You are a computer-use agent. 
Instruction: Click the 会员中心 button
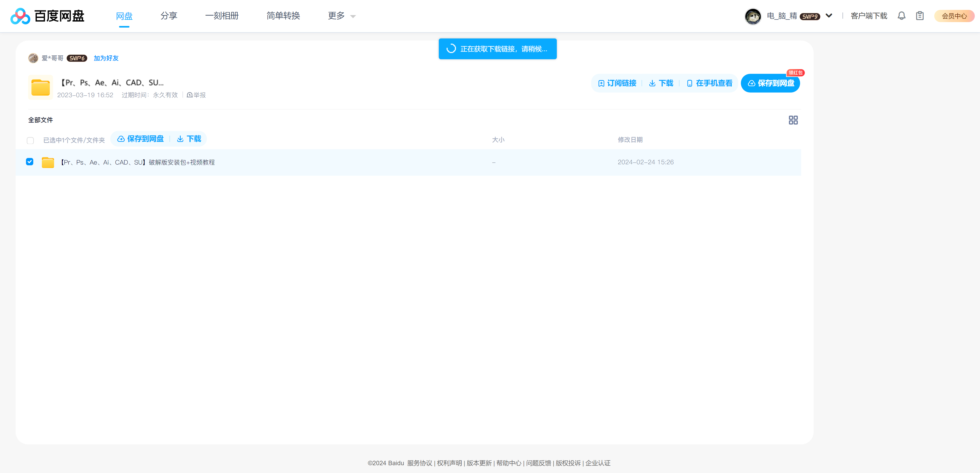954,16
